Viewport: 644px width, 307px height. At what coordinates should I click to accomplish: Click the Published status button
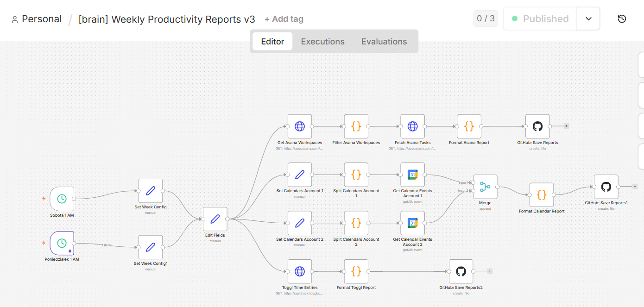tap(540, 19)
